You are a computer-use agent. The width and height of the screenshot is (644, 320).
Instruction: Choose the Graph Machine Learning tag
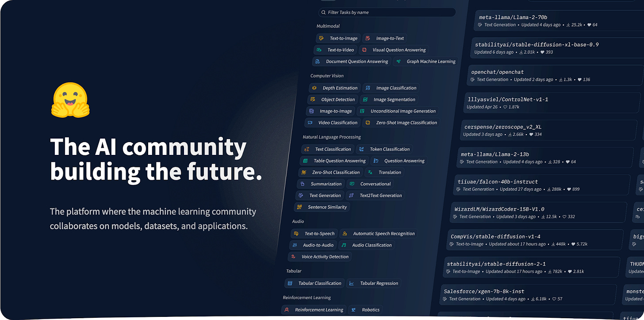coord(425,62)
